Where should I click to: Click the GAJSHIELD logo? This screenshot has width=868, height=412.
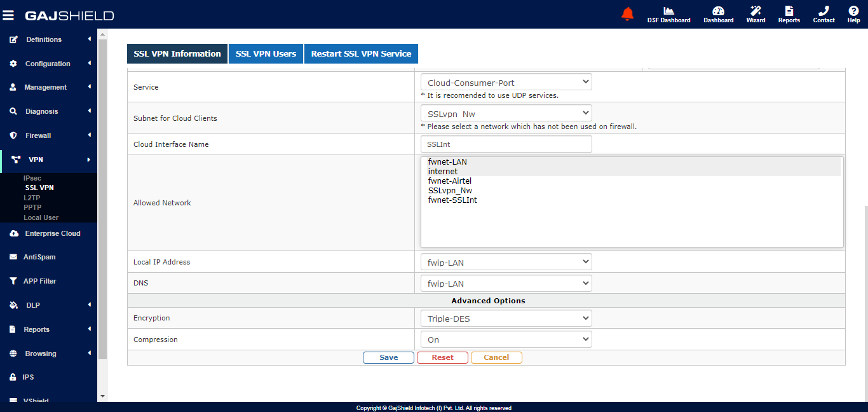point(69,15)
